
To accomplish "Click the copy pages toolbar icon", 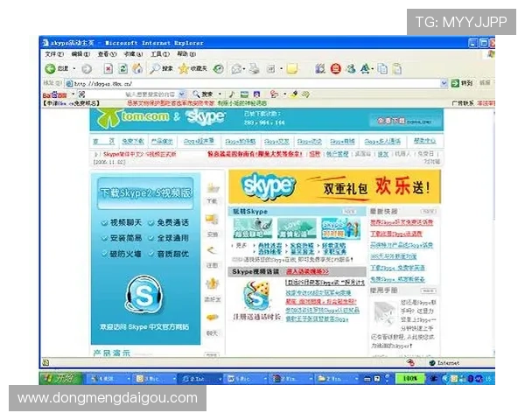I will pyautogui.click(x=382, y=68).
